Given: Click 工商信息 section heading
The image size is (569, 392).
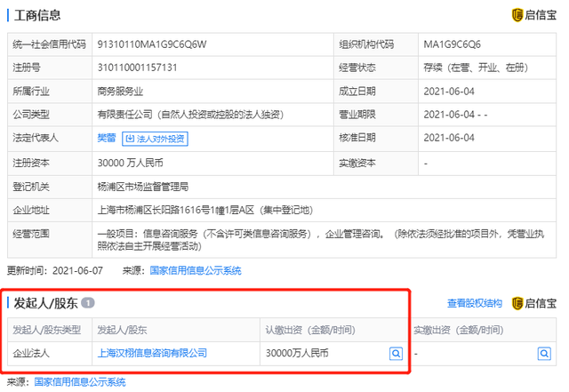Looking at the screenshot, I should tap(37, 15).
